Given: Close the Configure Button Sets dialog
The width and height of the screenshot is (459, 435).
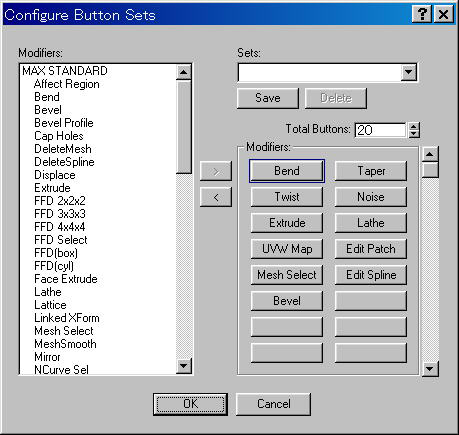Looking at the screenshot, I should click(443, 14).
